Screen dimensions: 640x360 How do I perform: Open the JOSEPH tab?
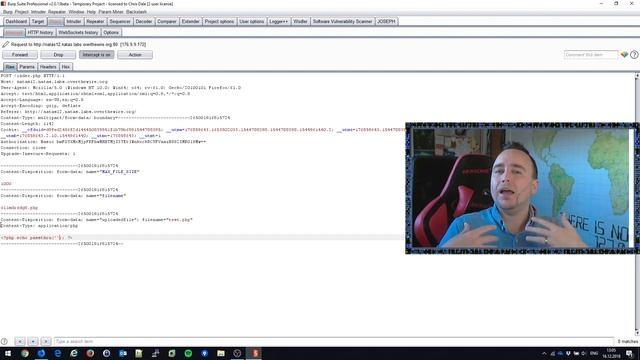(x=386, y=22)
